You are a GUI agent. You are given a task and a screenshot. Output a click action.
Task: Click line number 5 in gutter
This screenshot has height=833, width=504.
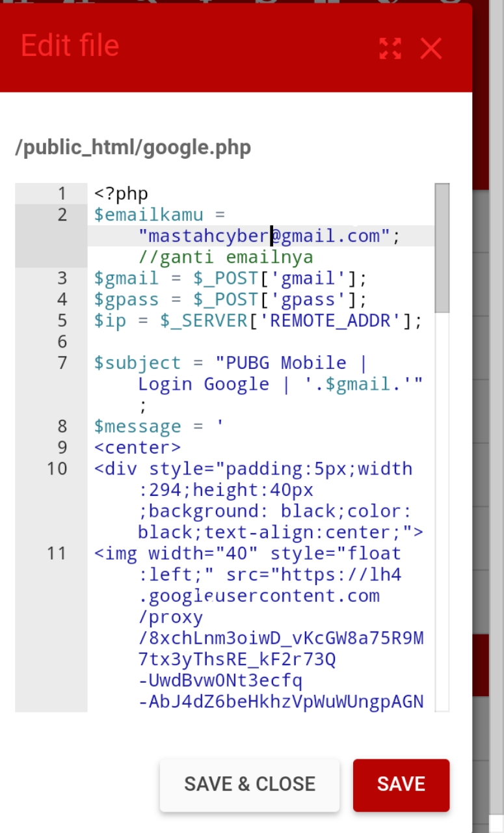pos(62,321)
